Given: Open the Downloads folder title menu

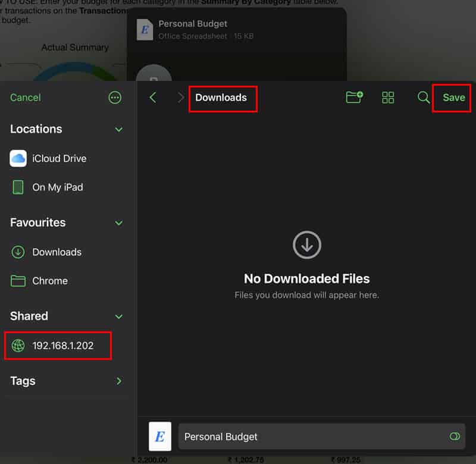Looking at the screenshot, I should click(x=221, y=98).
